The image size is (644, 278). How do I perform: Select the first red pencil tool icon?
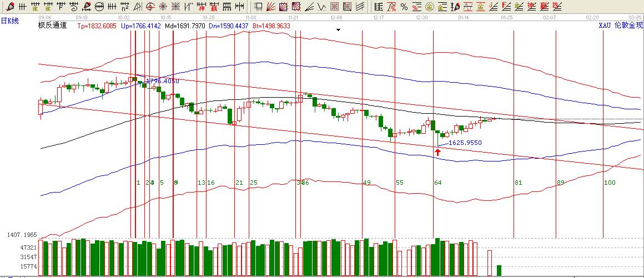click(x=9, y=7)
